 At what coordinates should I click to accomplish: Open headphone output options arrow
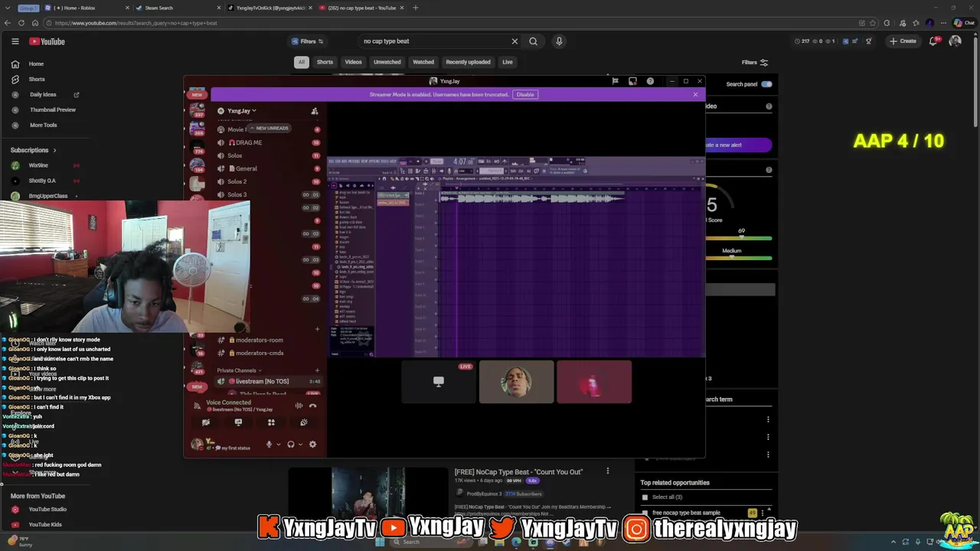299,445
